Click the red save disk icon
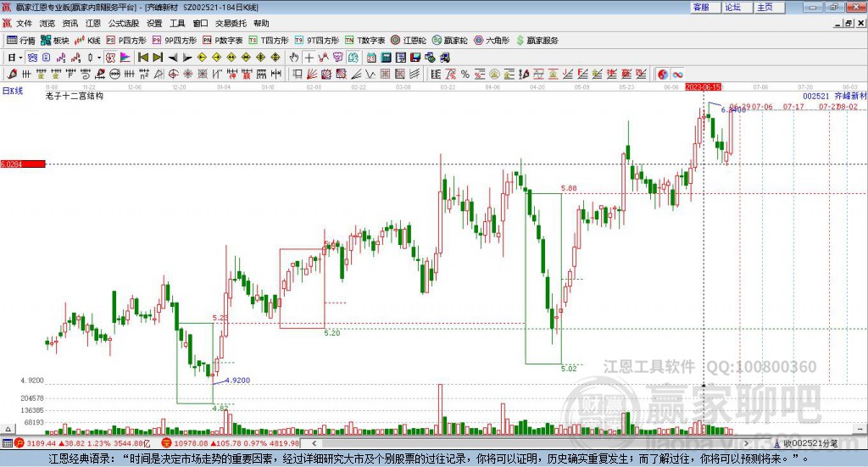868x467 pixels. coord(415,58)
